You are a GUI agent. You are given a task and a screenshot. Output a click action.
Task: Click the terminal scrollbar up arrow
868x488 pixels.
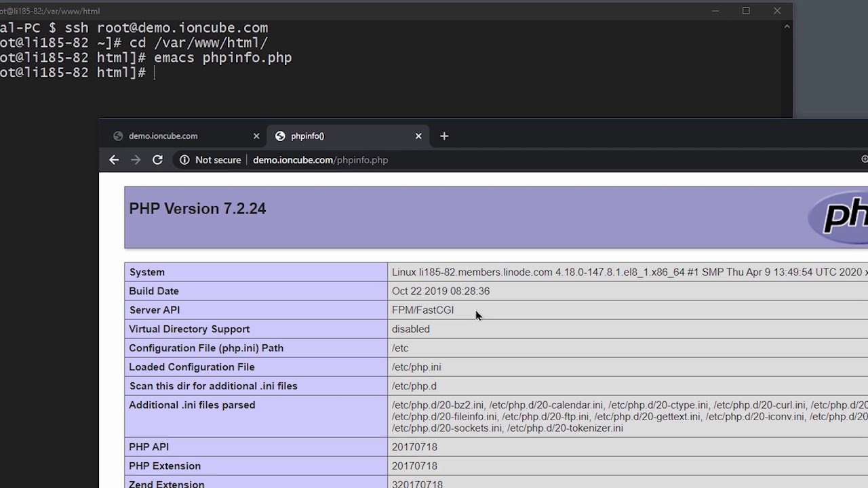pos(787,26)
